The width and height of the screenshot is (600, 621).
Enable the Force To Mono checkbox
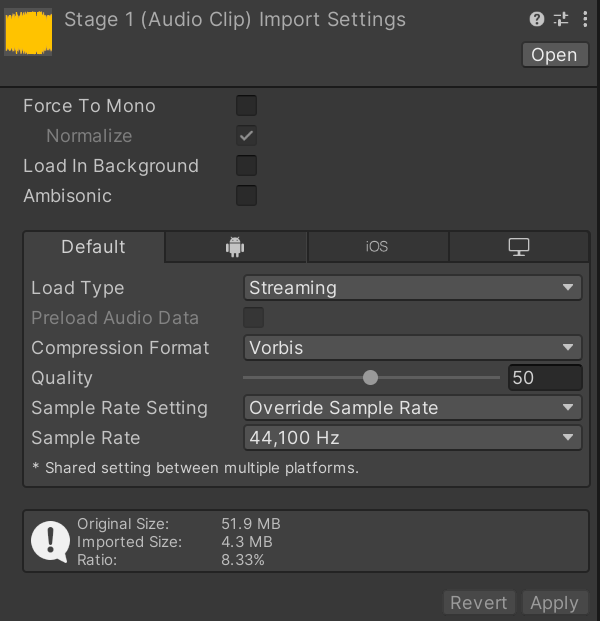[246, 106]
